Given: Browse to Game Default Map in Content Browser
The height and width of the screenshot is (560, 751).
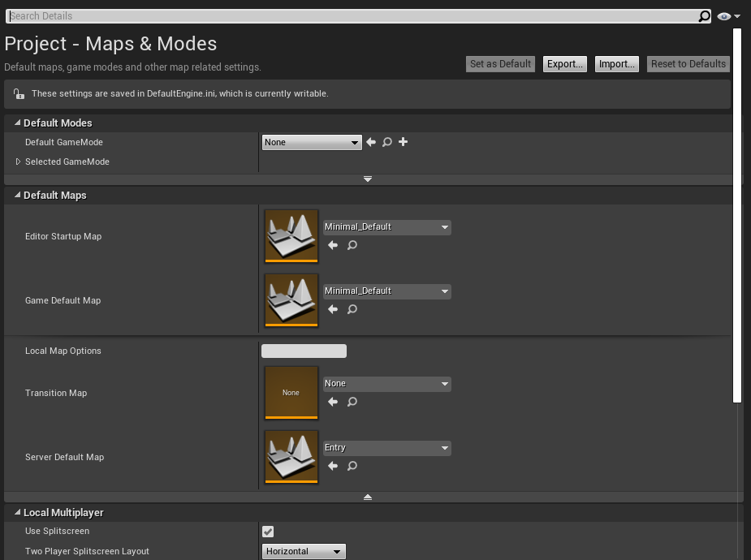Looking at the screenshot, I should click(352, 309).
